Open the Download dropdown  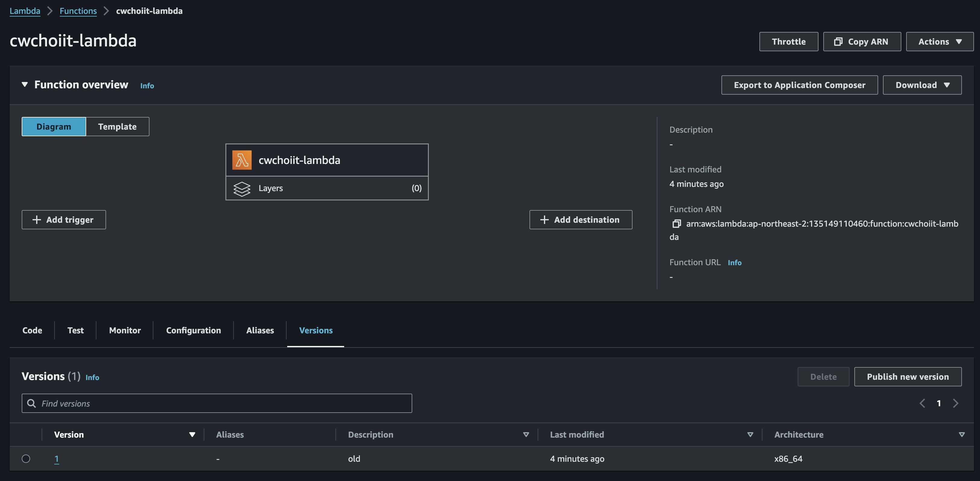click(922, 85)
